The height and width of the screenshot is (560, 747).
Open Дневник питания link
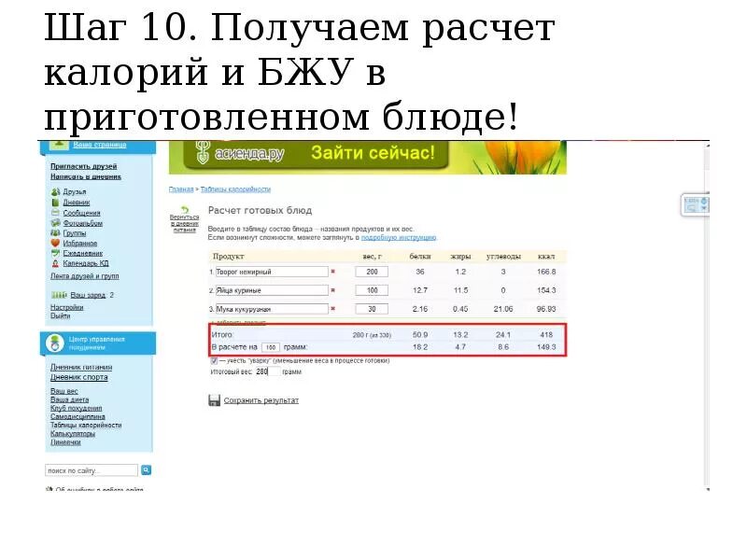coord(81,367)
